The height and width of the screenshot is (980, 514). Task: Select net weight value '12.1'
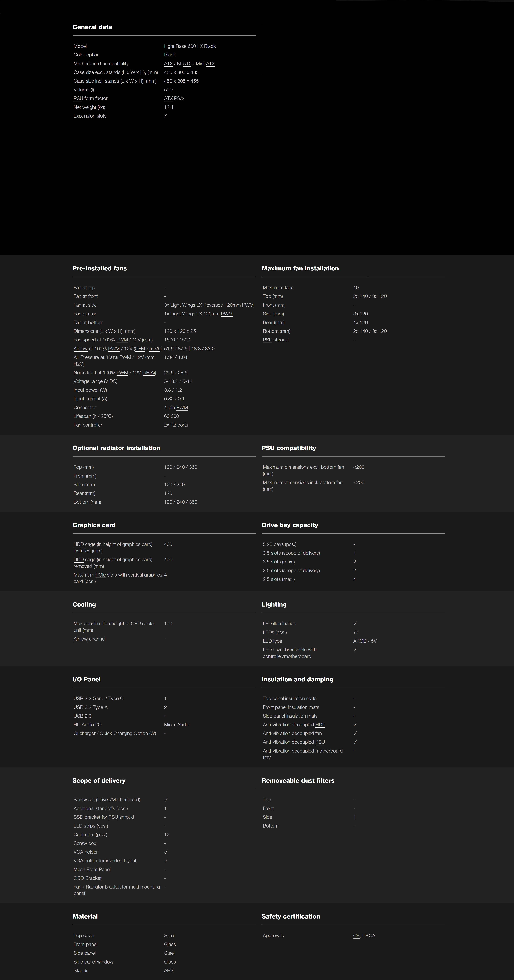pos(169,107)
